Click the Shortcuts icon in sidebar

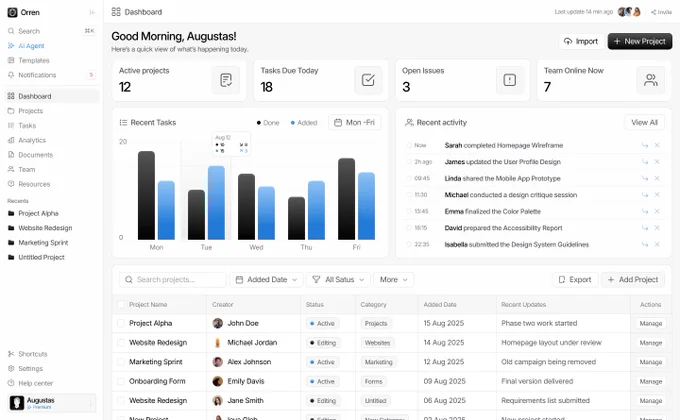(11, 354)
